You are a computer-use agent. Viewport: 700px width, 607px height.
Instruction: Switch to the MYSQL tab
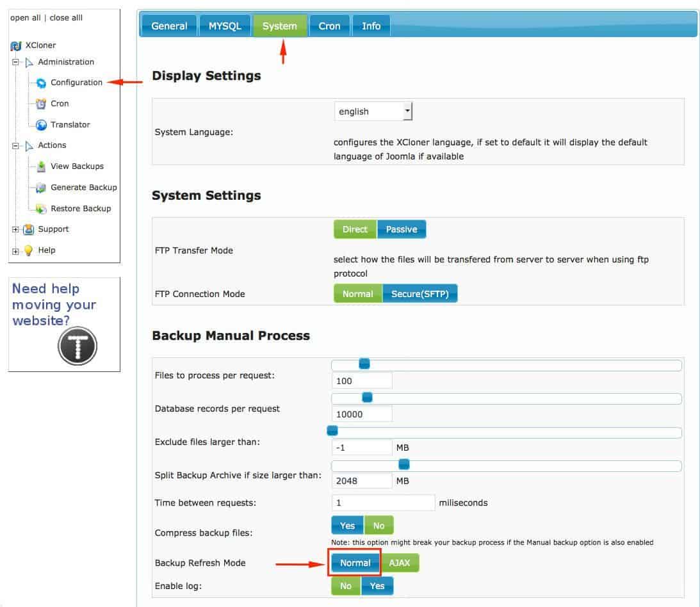225,26
